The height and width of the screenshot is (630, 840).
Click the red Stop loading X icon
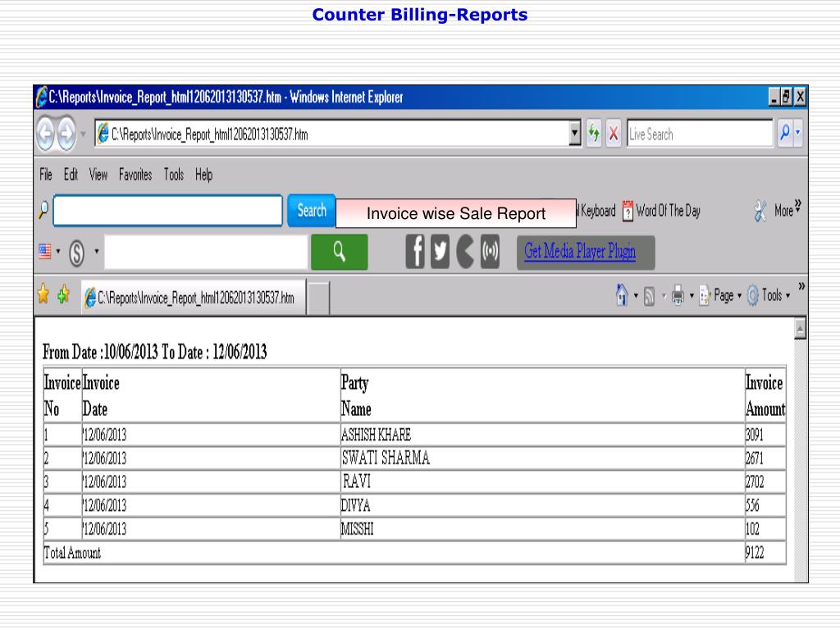(x=614, y=133)
